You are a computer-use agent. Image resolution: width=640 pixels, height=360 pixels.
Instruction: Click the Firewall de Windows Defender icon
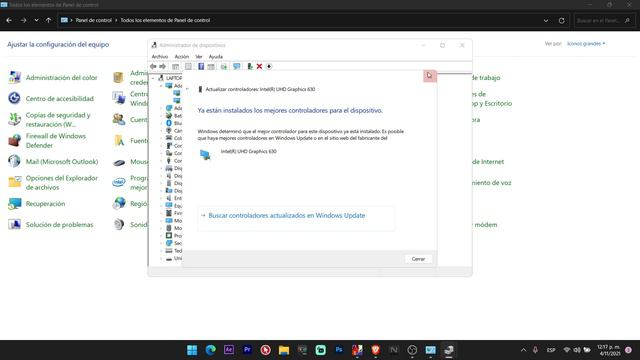click(x=14, y=140)
